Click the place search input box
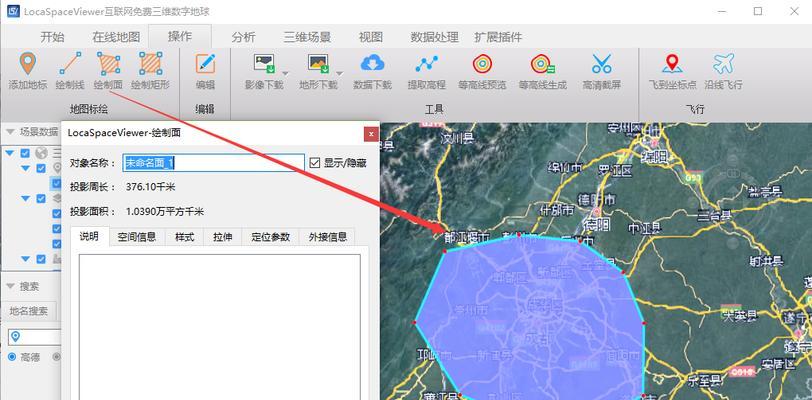812x400 pixels. tap(35, 337)
